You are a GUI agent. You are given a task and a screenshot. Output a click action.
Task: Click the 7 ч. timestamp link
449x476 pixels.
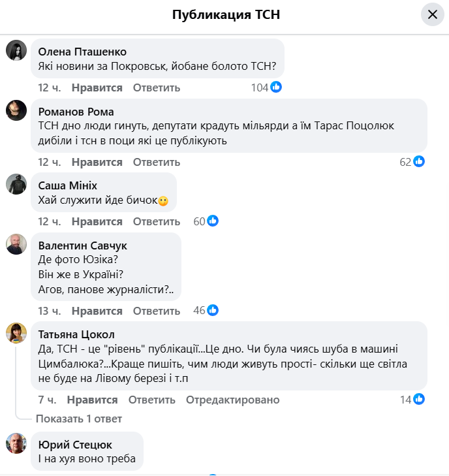[47, 400]
